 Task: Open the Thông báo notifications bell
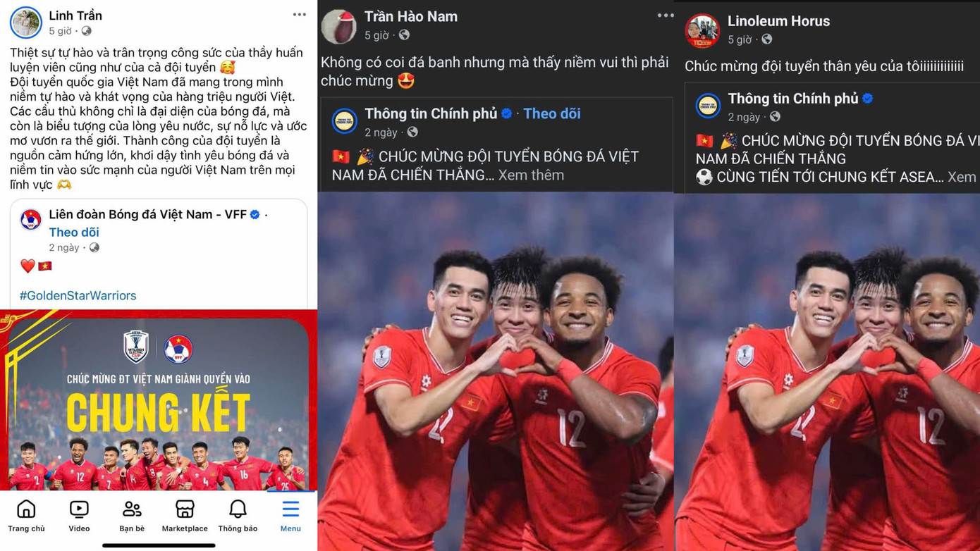tap(238, 516)
